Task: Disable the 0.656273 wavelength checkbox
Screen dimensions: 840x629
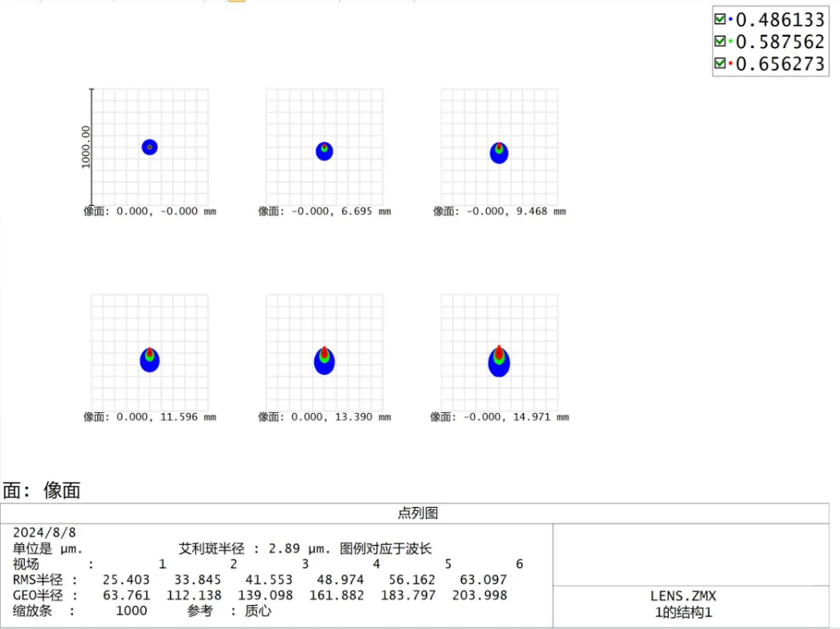Action: (x=720, y=64)
